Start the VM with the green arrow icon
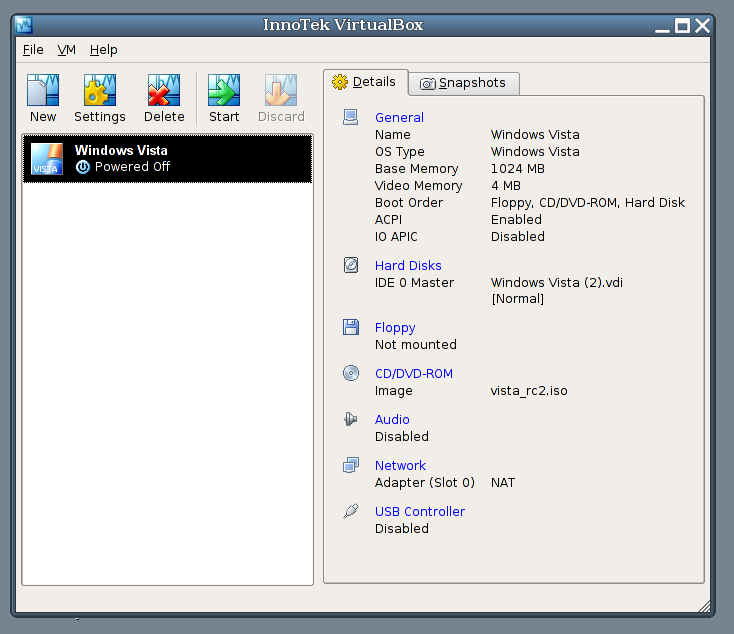This screenshot has width=734, height=634. (224, 90)
